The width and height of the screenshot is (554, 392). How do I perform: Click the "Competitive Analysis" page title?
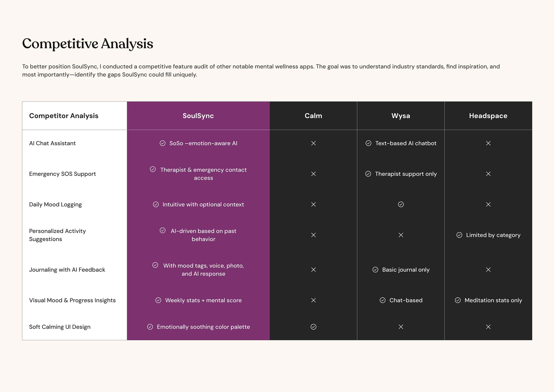pyautogui.click(x=88, y=44)
